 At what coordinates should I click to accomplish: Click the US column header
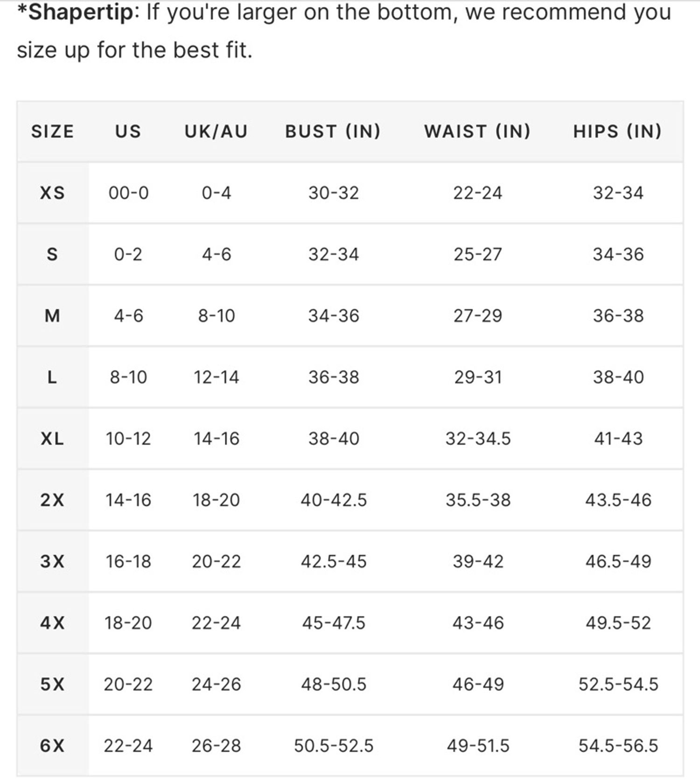coord(128,132)
